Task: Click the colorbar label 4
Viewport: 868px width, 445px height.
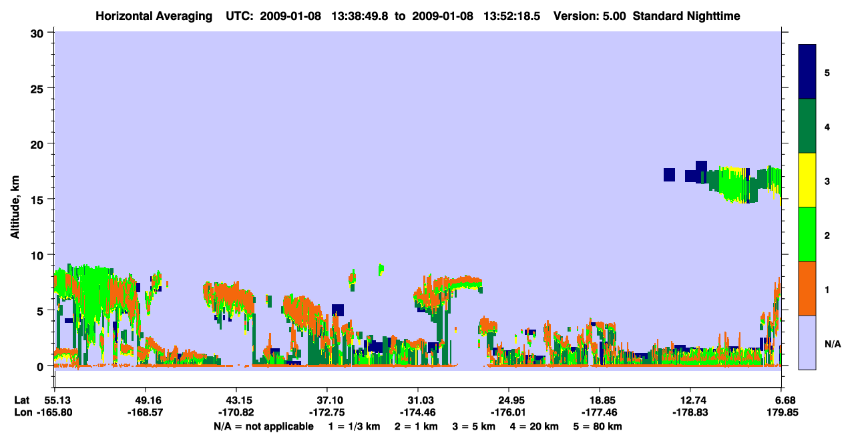Action: point(827,127)
